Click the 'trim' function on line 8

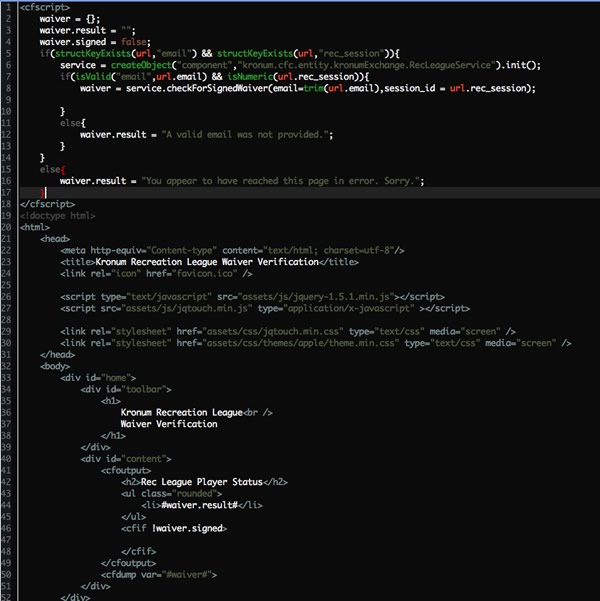click(313, 88)
